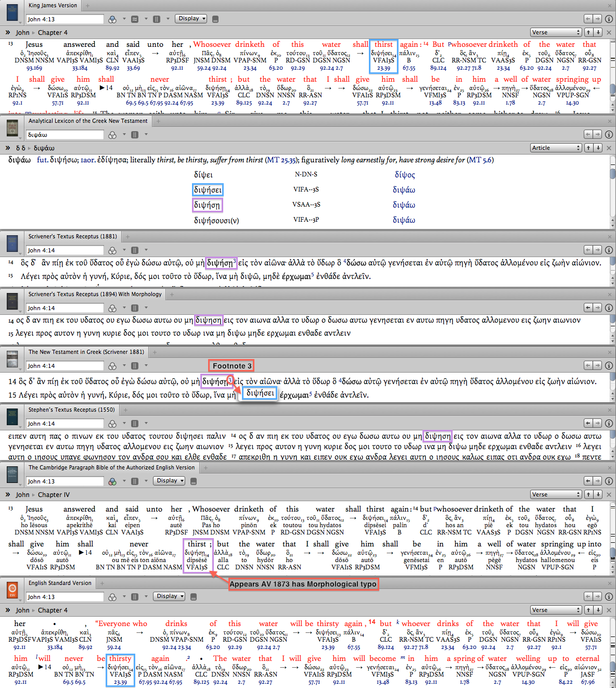Go back in King James Version history

click(588, 19)
